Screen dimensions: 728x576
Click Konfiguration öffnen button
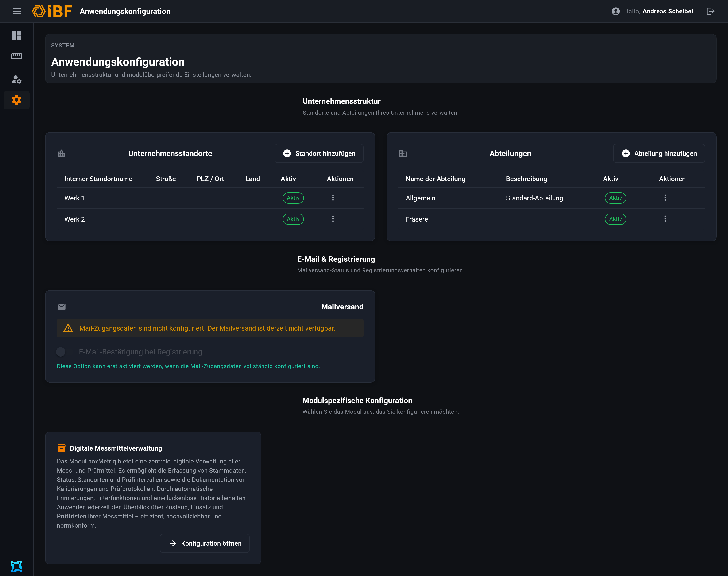pyautogui.click(x=205, y=543)
